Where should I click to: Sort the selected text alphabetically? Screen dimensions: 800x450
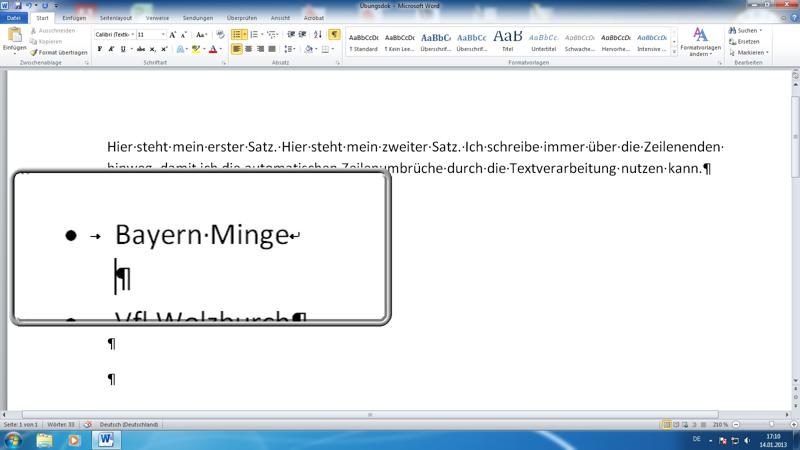318,34
